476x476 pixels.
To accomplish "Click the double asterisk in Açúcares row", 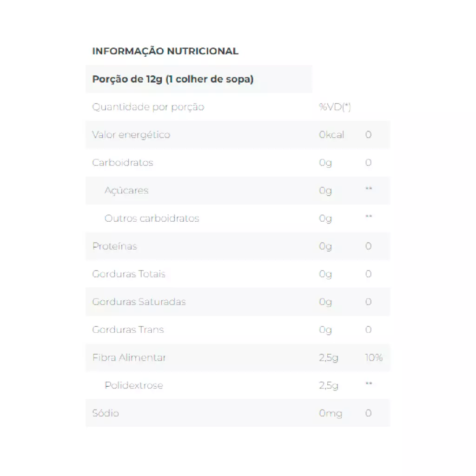I will coord(369,189).
